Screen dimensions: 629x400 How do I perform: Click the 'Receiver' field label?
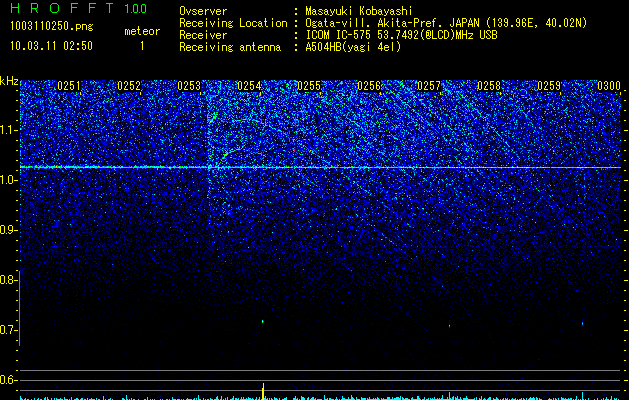click(203, 35)
